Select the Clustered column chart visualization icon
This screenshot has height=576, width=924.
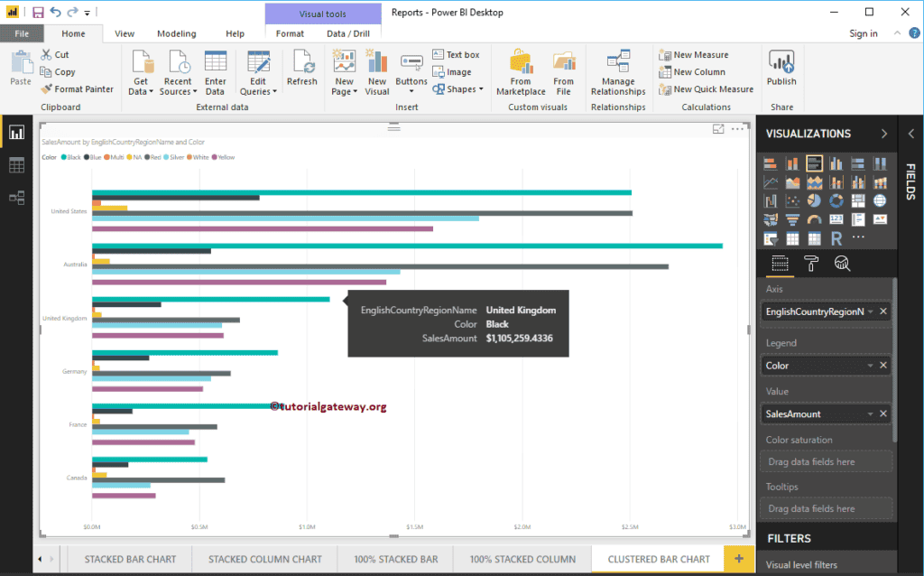(x=836, y=164)
